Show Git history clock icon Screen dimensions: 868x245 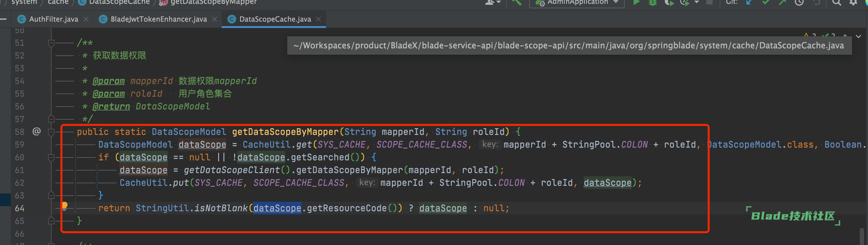click(799, 2)
